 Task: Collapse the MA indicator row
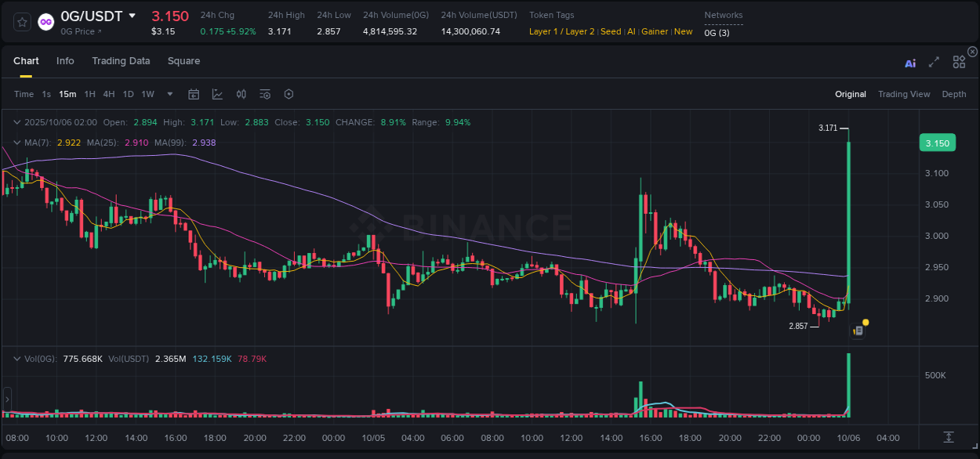tap(17, 143)
